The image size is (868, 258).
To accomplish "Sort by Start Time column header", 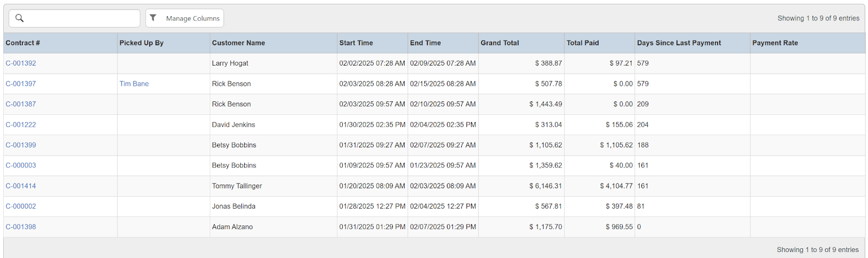I will click(x=356, y=43).
